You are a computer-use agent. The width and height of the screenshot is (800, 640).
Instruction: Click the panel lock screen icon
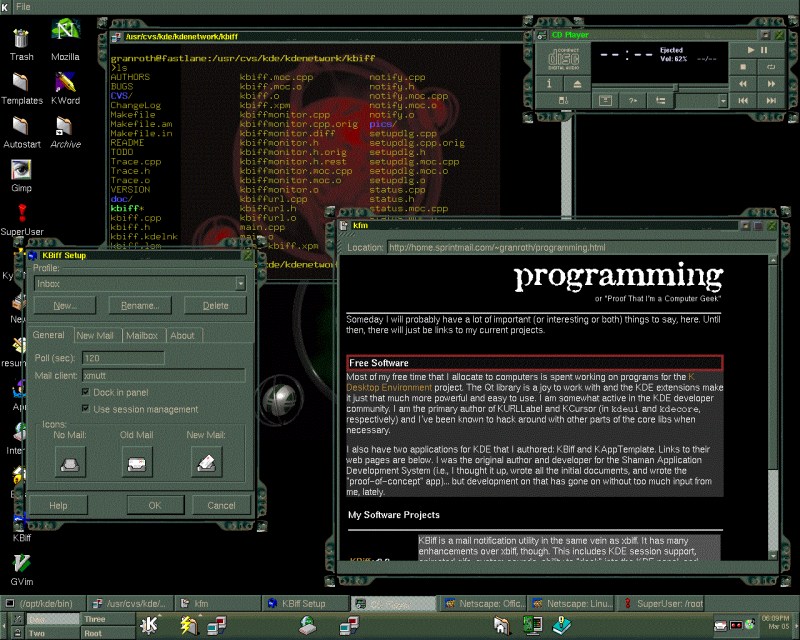click(17, 633)
